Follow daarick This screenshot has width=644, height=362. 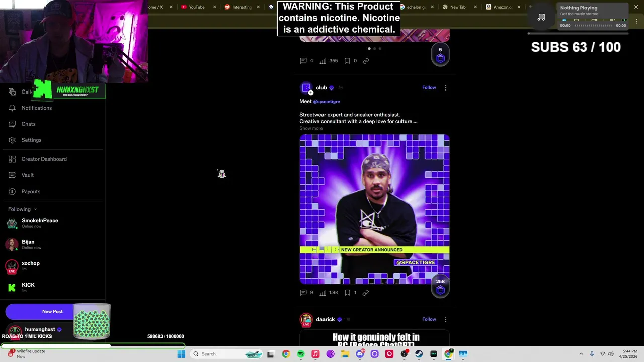[x=429, y=319]
